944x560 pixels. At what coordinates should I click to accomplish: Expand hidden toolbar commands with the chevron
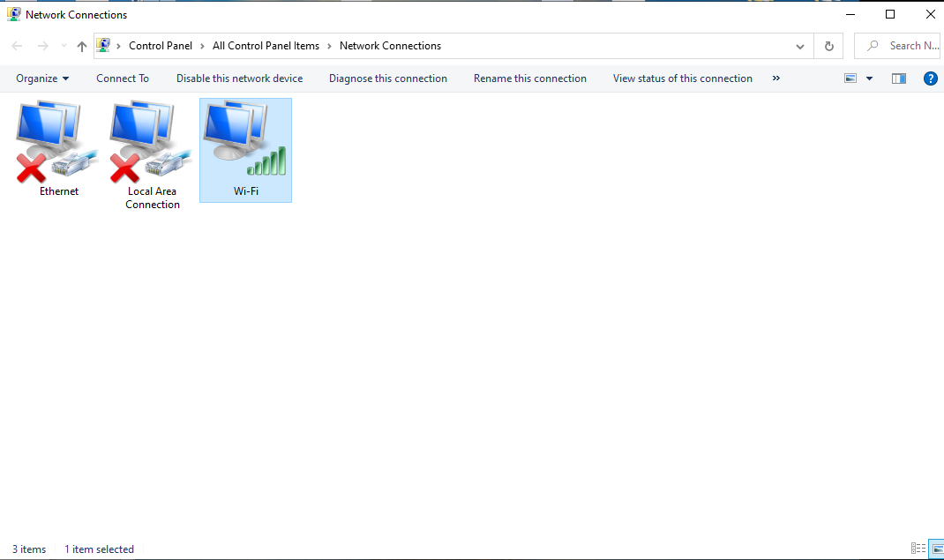point(775,78)
